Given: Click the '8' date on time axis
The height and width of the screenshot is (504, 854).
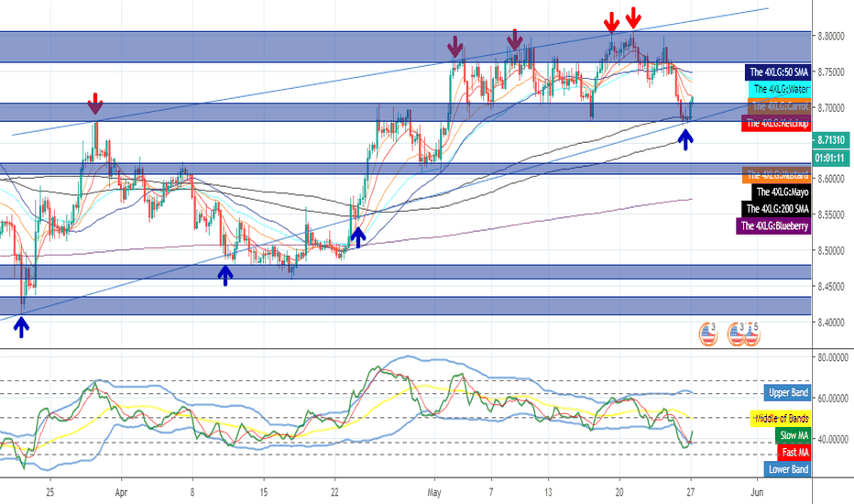Looking at the screenshot, I should pos(192,493).
